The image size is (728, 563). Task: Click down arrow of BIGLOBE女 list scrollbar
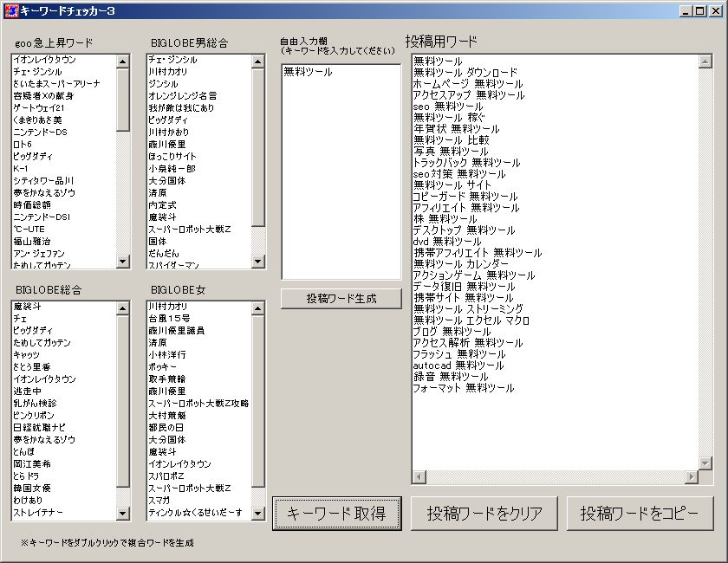tap(257, 514)
